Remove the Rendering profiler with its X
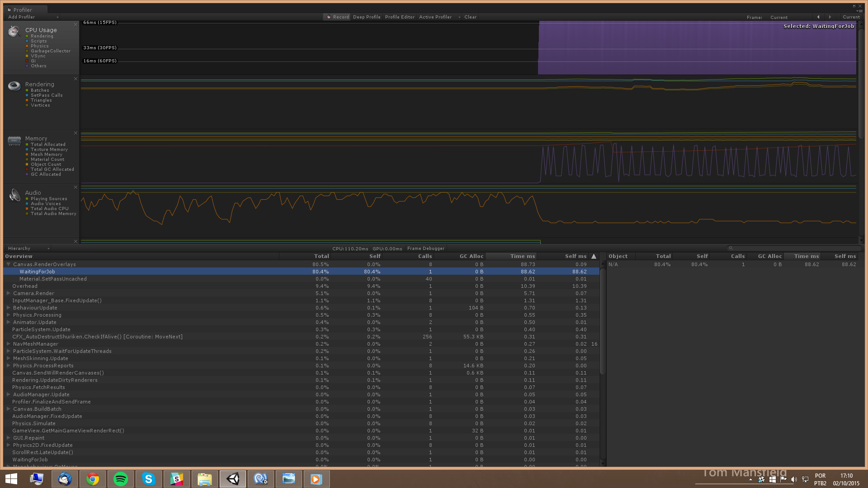The height and width of the screenshot is (488, 868). click(x=75, y=79)
